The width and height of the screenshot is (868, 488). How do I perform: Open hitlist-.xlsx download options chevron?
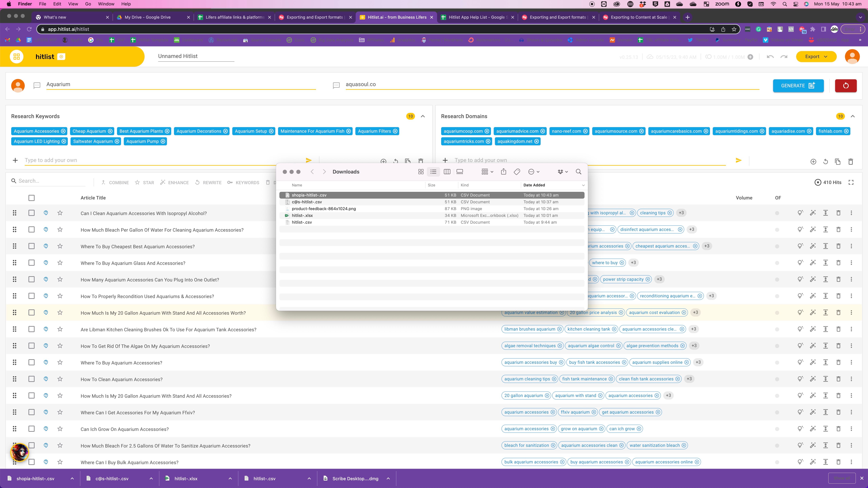point(230,479)
